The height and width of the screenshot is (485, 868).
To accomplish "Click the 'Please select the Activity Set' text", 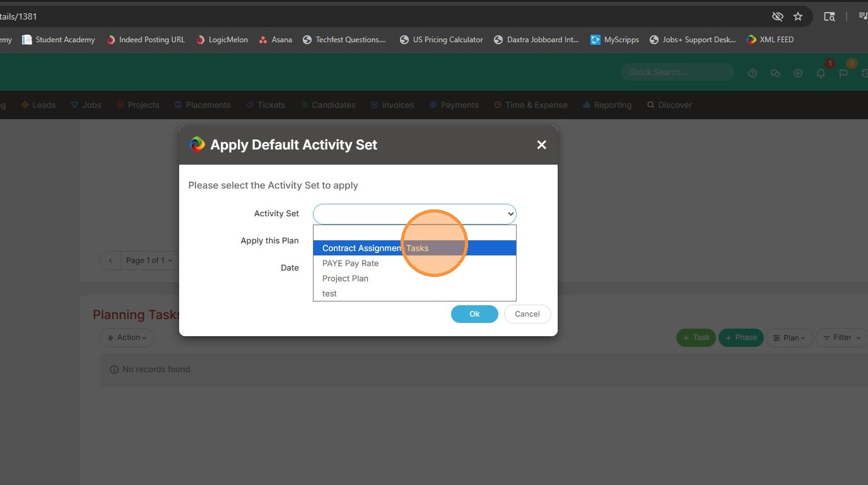I will tap(273, 185).
